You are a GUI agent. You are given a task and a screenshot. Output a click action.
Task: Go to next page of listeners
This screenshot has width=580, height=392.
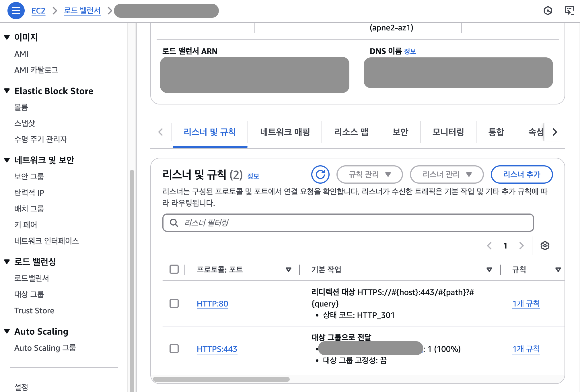pyautogui.click(x=521, y=246)
